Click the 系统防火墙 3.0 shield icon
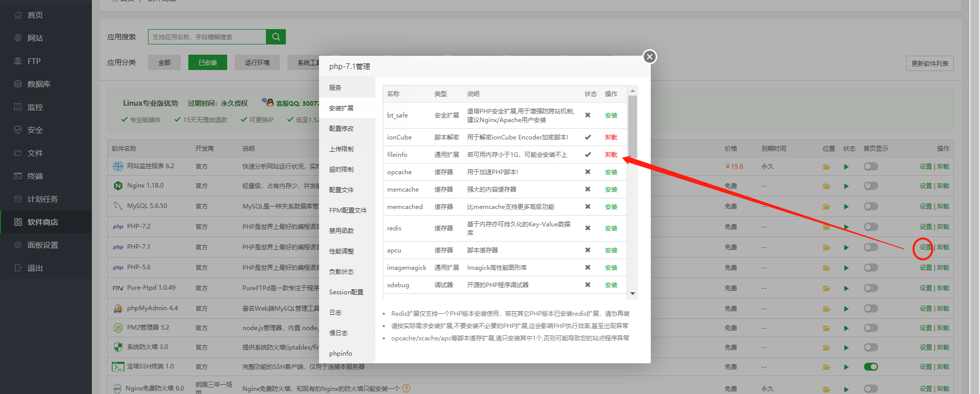The width and height of the screenshot is (980, 394). (x=118, y=347)
